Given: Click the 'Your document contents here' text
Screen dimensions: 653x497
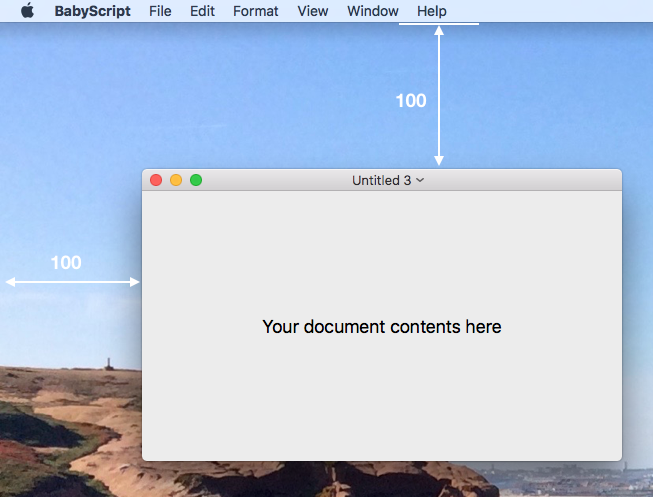Looking at the screenshot, I should point(381,327).
